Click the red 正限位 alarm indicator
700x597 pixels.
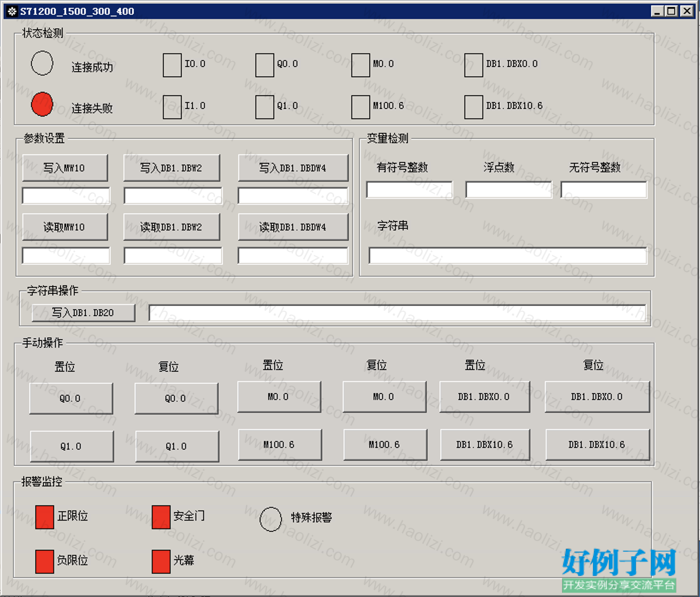(x=45, y=517)
